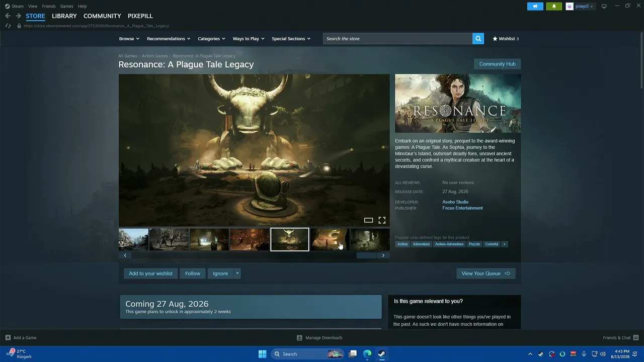Open the green bell notifications button

(554, 6)
